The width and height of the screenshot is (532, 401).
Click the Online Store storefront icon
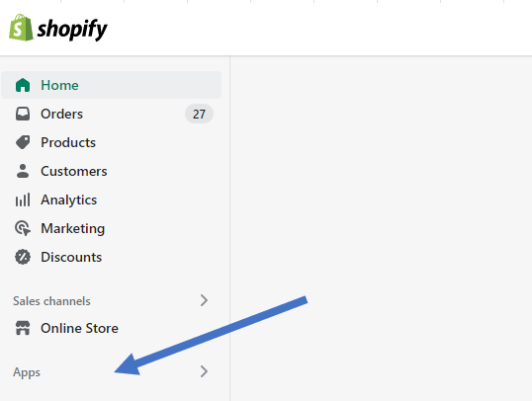pyautogui.click(x=23, y=328)
